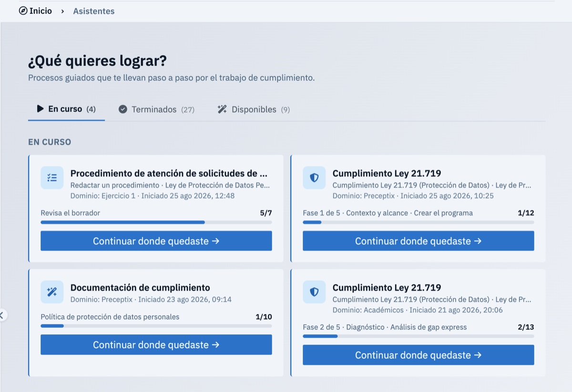This screenshot has height=392, width=572.
Task: Click Cumplimiento Ley 21.719 title started 21 ago
Action: [387, 288]
